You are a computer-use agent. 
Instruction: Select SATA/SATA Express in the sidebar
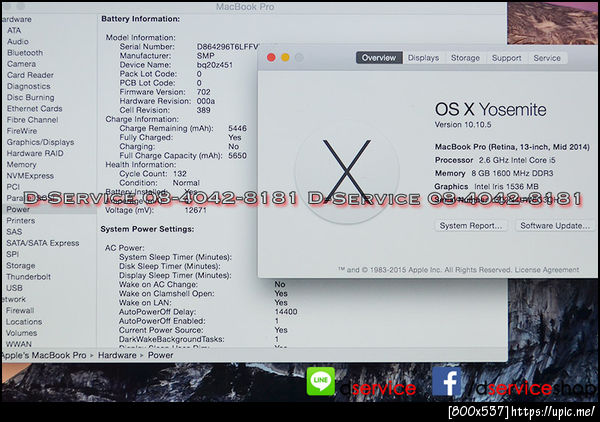coord(43,243)
